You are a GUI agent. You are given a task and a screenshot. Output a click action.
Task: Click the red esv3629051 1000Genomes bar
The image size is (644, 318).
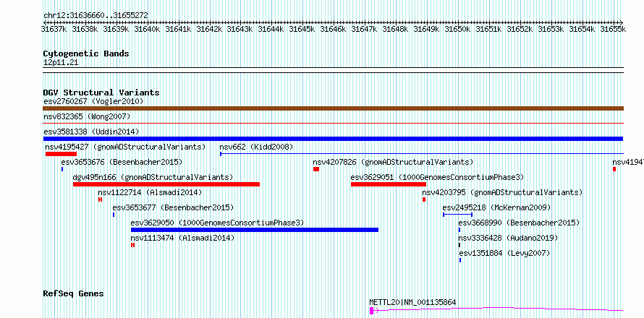(x=389, y=184)
